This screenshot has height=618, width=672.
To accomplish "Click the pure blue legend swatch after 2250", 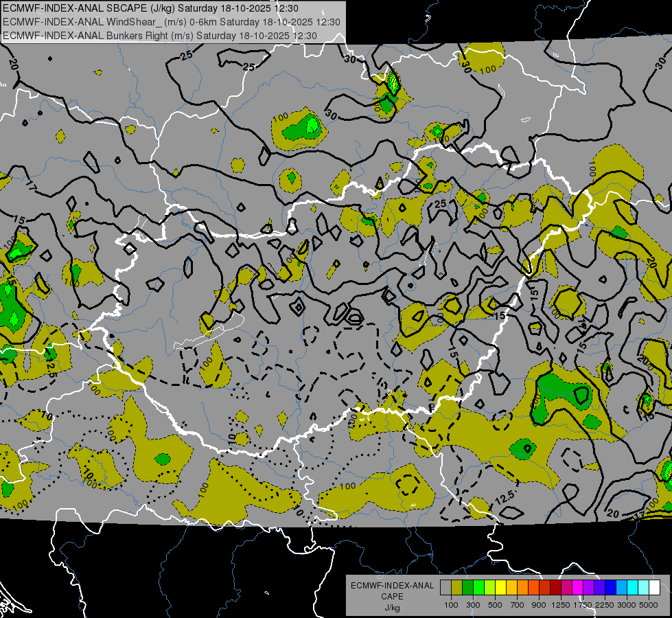I will click(611, 588).
